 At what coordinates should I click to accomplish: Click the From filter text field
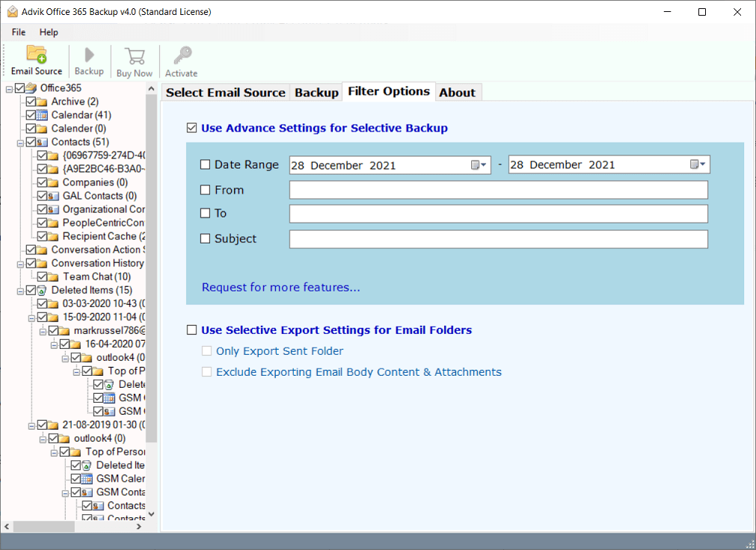coord(499,190)
